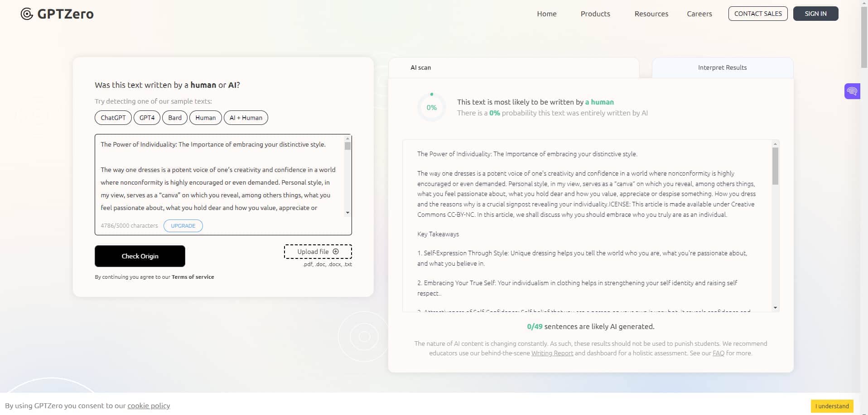868x415 pixels.
Task: Go to the Careers page
Action: click(699, 14)
